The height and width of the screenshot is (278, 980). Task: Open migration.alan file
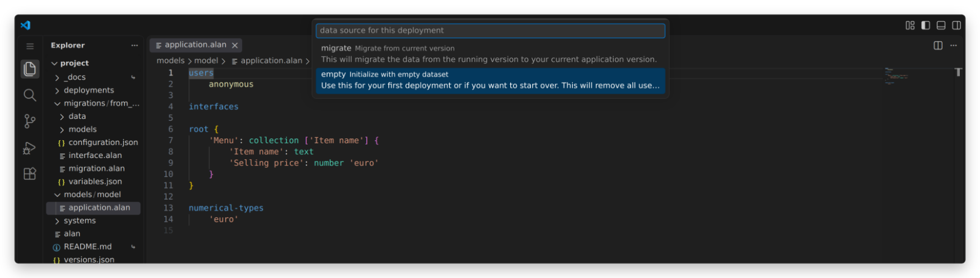coord(93,168)
